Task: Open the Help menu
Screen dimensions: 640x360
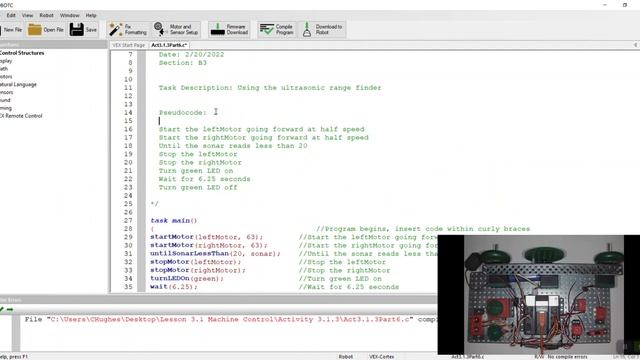Action: coord(91,15)
